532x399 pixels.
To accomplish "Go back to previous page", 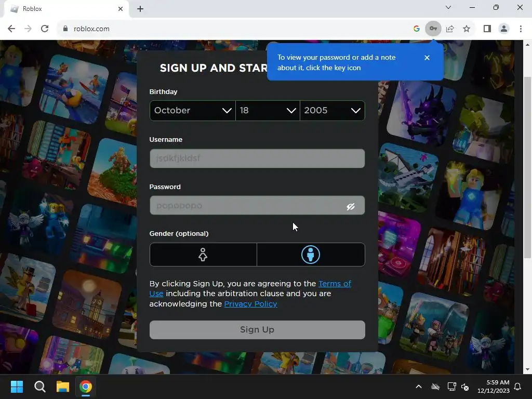I will [11, 29].
